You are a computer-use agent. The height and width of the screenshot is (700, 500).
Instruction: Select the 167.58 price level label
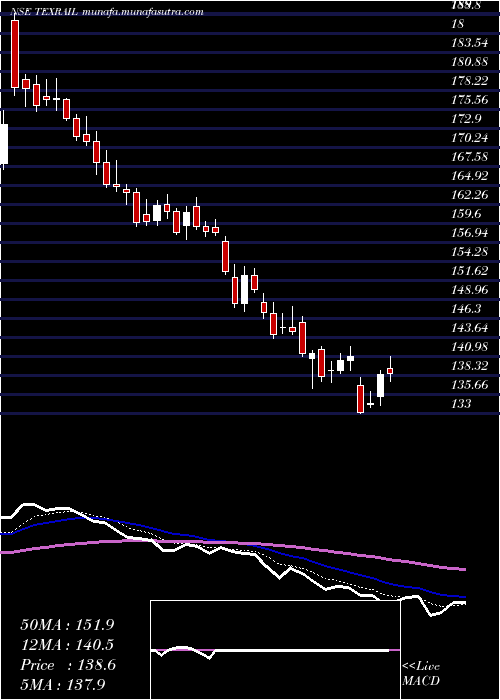pyautogui.click(x=470, y=157)
